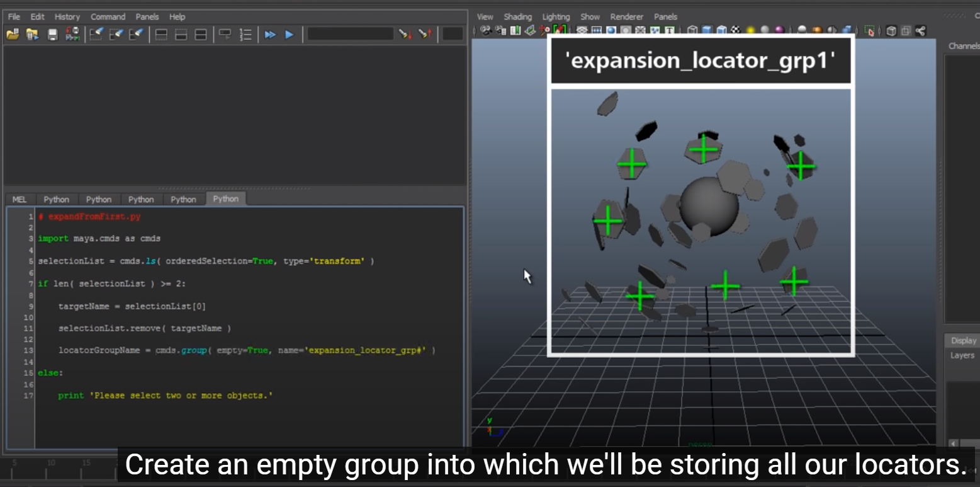Click Save Script to Shelf icon
980x487 pixels.
coord(72,34)
